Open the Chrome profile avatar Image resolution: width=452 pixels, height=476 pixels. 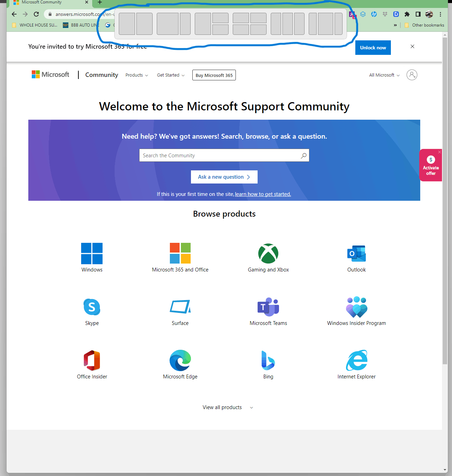click(x=429, y=14)
